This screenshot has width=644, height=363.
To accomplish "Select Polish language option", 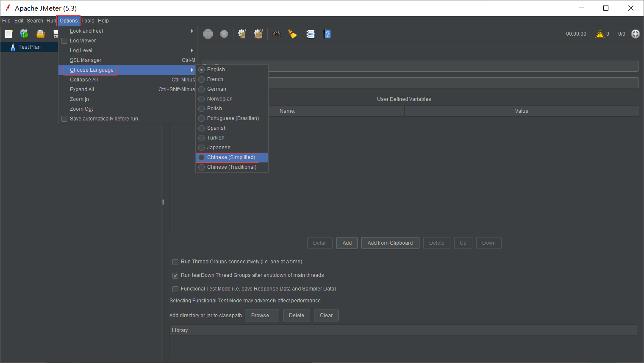I will point(232,109).
